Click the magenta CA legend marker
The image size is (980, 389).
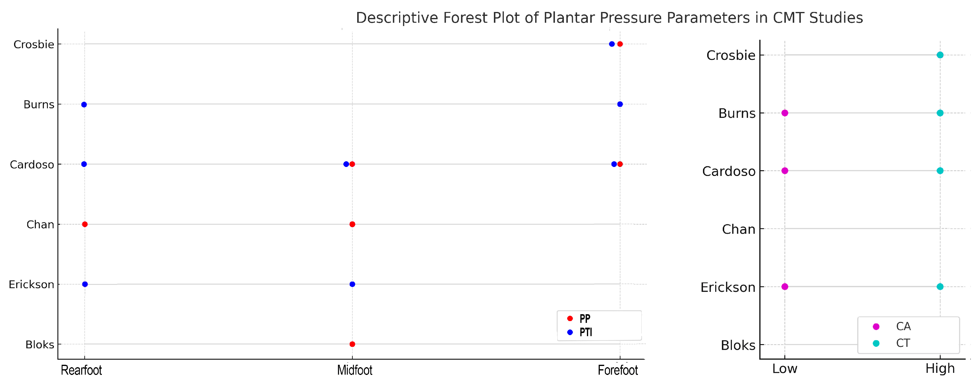coord(876,326)
